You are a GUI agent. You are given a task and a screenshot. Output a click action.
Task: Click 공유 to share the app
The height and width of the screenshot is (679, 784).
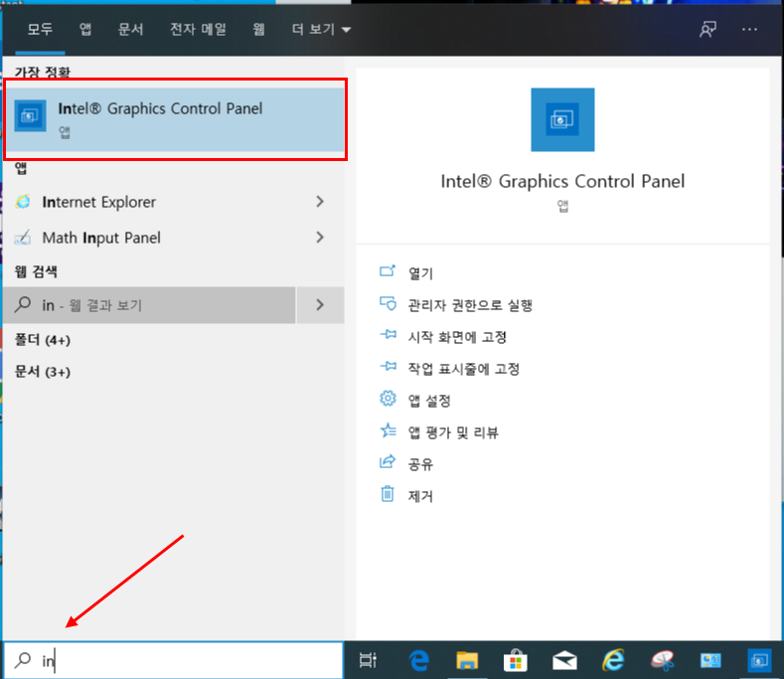point(420,464)
